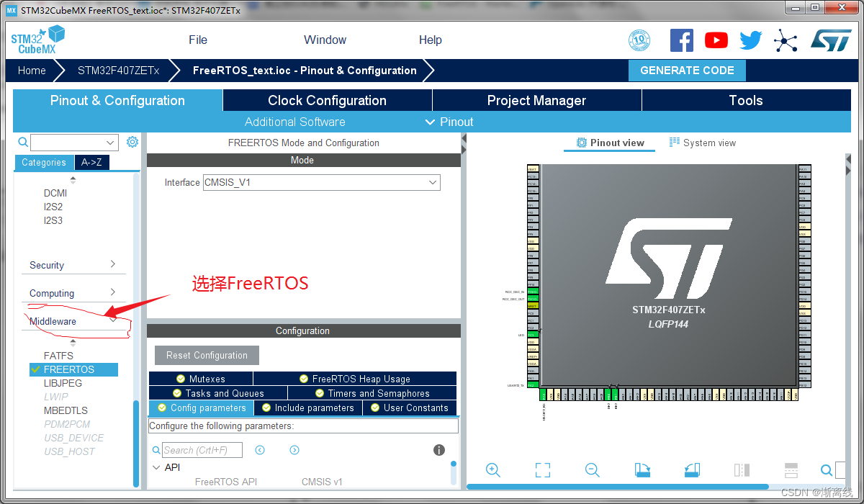The image size is (864, 504).
Task: Select MBEDTLS in the middleware list
Action: tap(66, 410)
